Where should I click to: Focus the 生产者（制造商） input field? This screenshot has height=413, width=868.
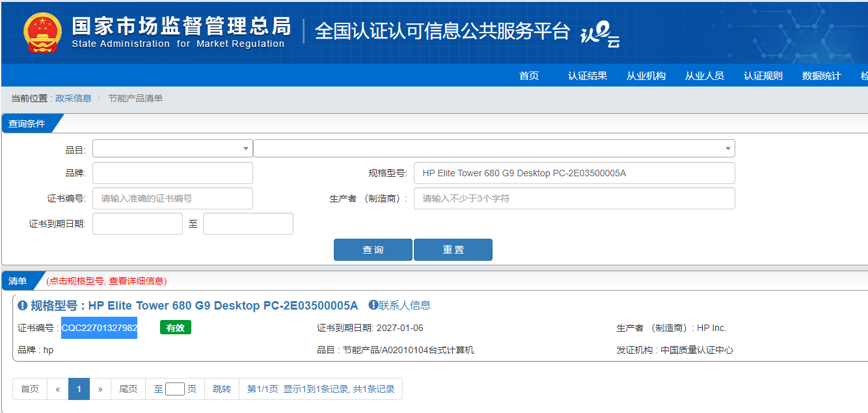pos(575,198)
